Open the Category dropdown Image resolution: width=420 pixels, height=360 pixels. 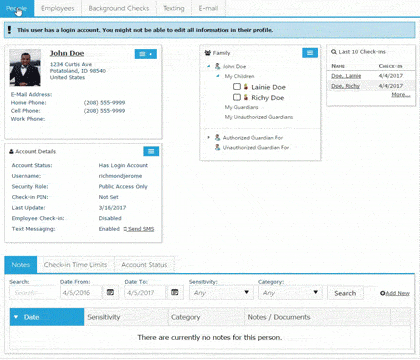pyautogui.click(x=290, y=293)
